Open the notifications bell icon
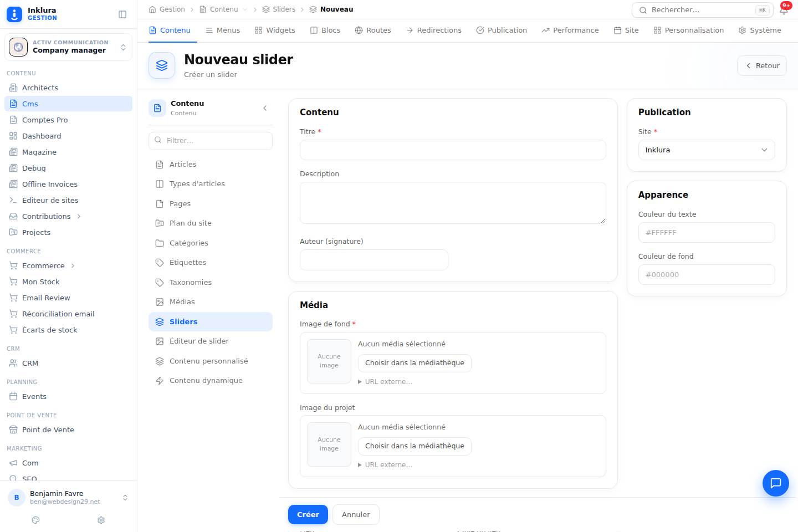 coord(784,10)
